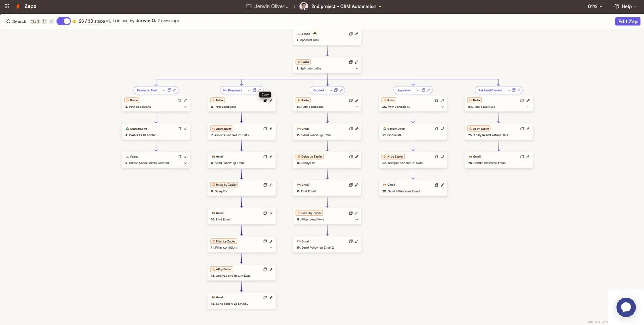Open the chat support bubble
This screenshot has height=325, width=644.
(x=626, y=308)
